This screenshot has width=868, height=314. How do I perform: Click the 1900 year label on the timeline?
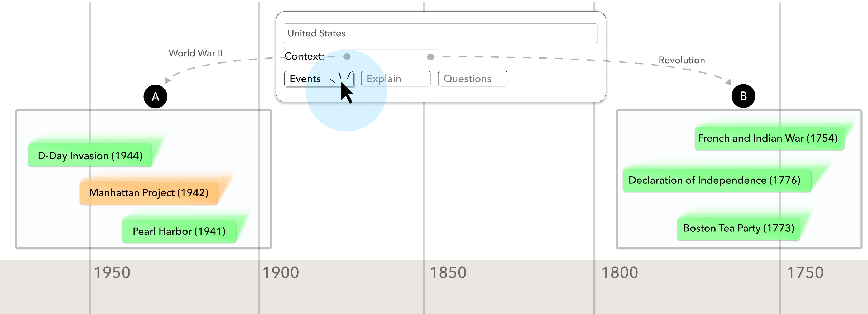281,273
